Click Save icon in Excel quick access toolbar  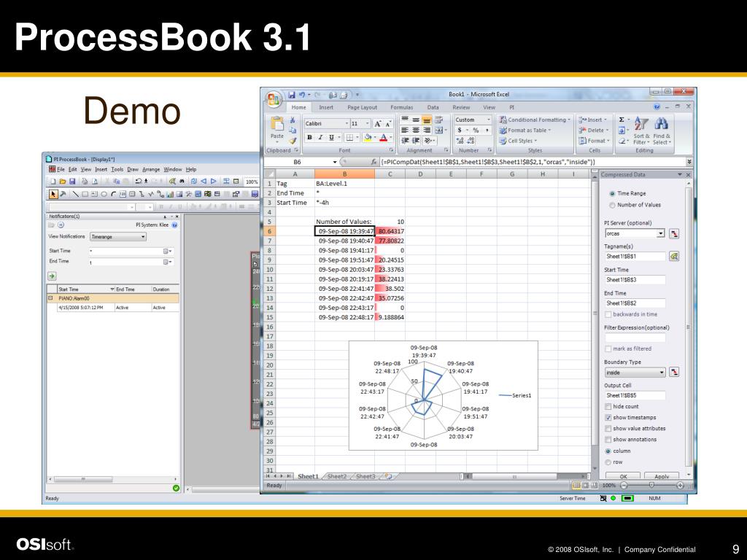click(x=292, y=96)
